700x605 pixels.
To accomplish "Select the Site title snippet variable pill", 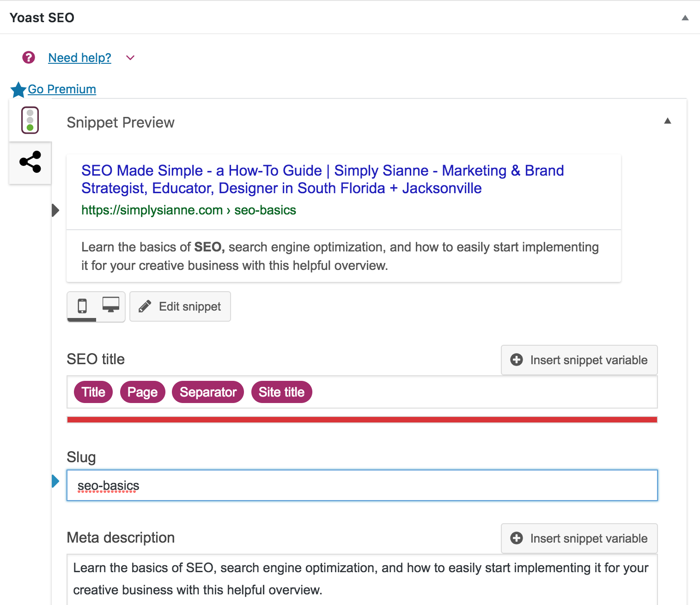I will point(281,392).
